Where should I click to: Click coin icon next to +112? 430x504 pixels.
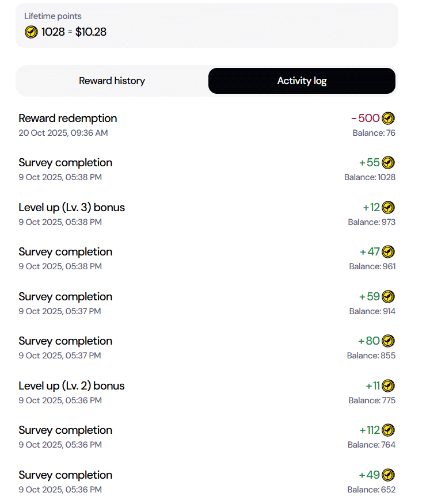pyautogui.click(x=389, y=430)
